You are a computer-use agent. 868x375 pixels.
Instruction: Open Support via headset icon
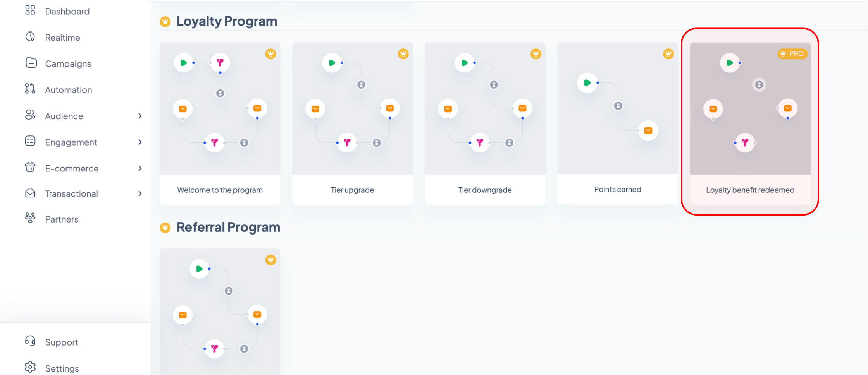click(30, 341)
